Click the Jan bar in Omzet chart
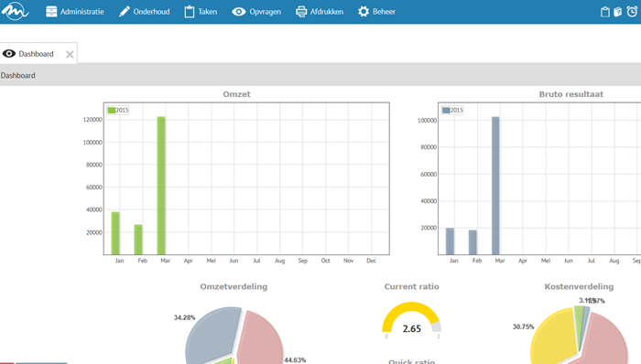Viewport: 641px width, 364px height. (x=115, y=233)
